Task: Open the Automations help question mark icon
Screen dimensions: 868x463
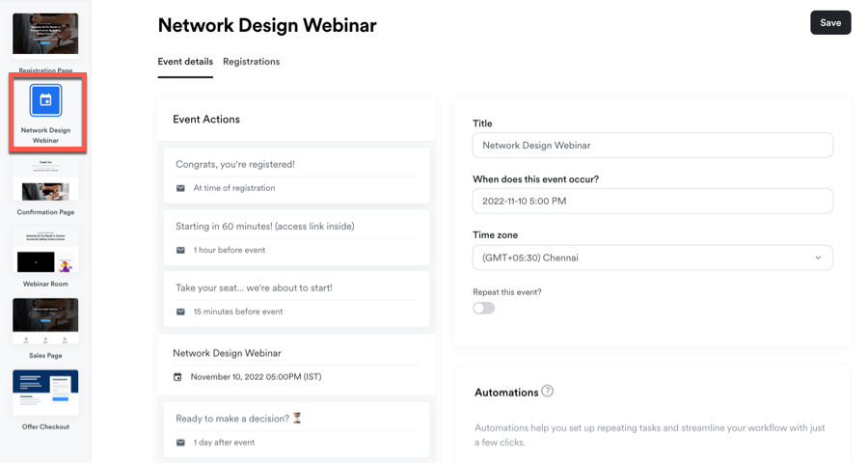Action: [x=548, y=392]
